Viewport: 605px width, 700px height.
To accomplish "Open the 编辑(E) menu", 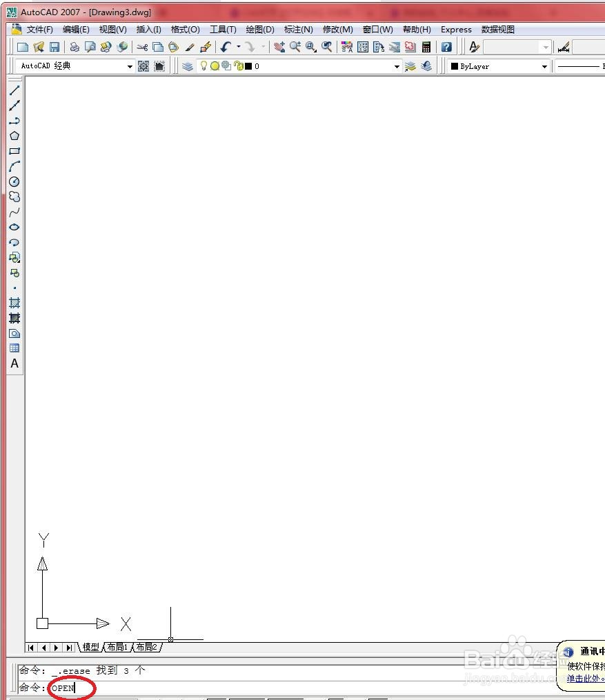I will click(x=76, y=30).
